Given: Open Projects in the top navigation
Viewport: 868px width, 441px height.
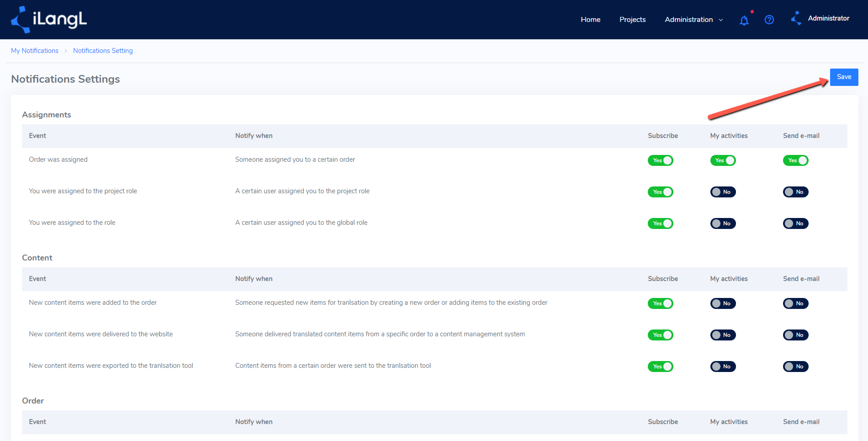Looking at the screenshot, I should tap(632, 20).
